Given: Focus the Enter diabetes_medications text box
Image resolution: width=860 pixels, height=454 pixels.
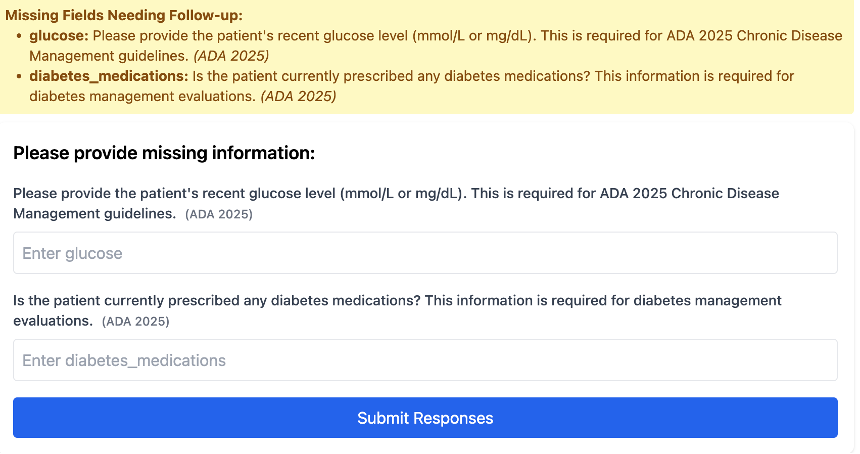Looking at the screenshot, I should pyautogui.click(x=425, y=360).
